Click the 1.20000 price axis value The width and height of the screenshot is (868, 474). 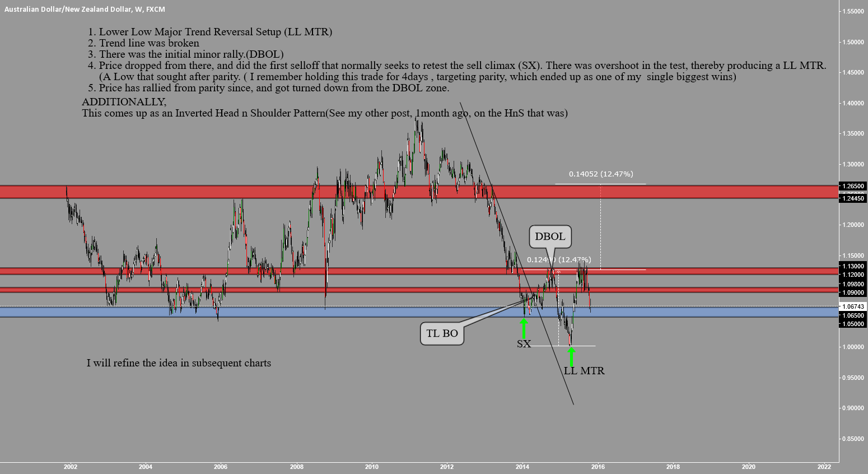[x=853, y=225]
